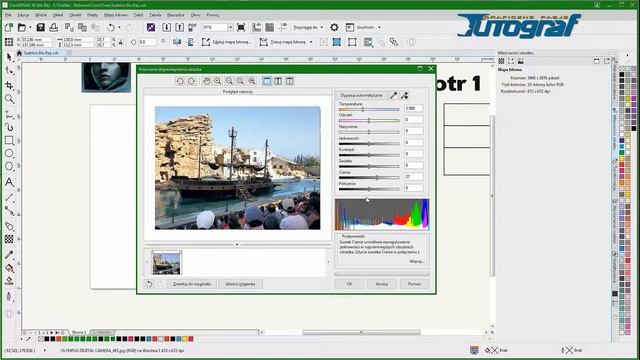Click the Temperatura slider track
Image resolution: width=640 pixels, height=360 pixels.
[369, 109]
